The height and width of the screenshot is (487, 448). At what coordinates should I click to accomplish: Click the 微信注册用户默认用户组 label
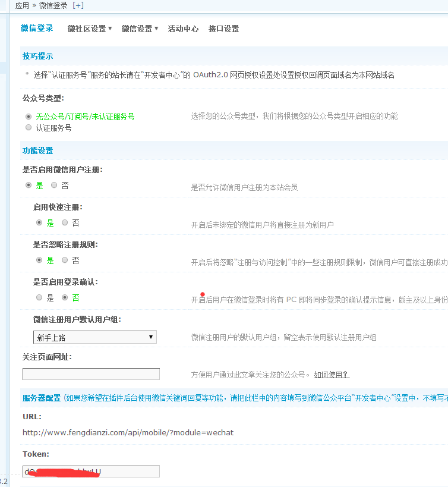pyautogui.click(x=77, y=319)
